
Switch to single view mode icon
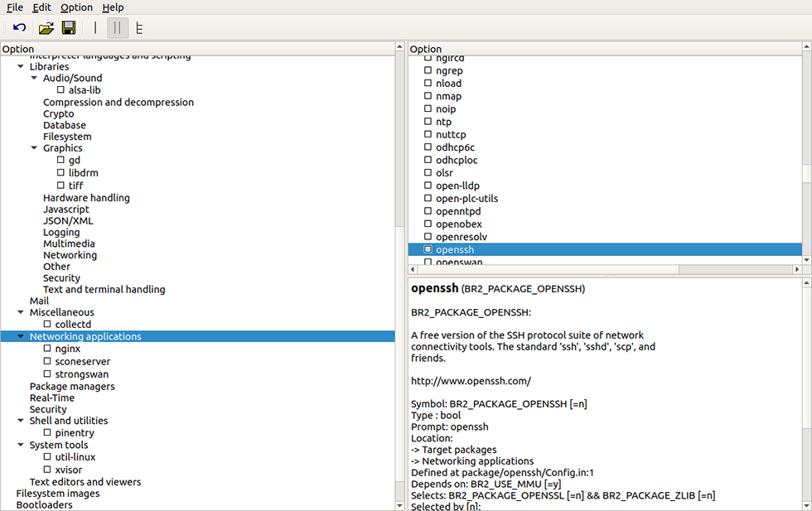coord(95,28)
